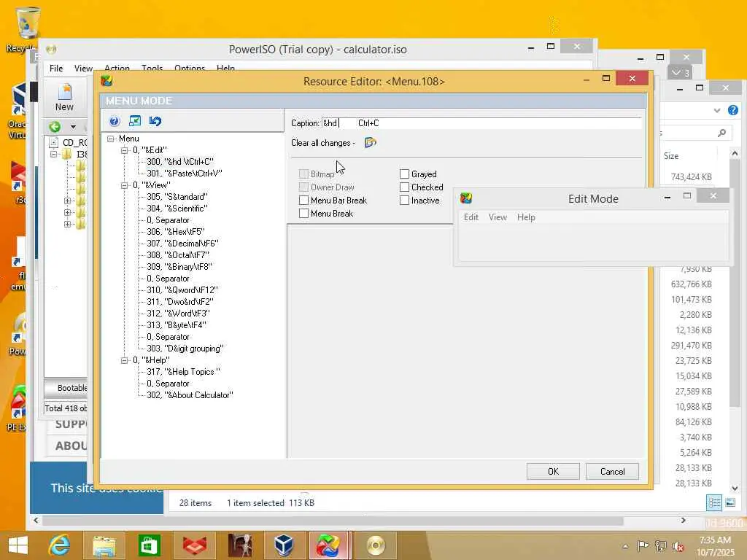Open the dropdown arrow beside PowerISO back button
The width and height of the screenshot is (747, 560).
click(73, 127)
